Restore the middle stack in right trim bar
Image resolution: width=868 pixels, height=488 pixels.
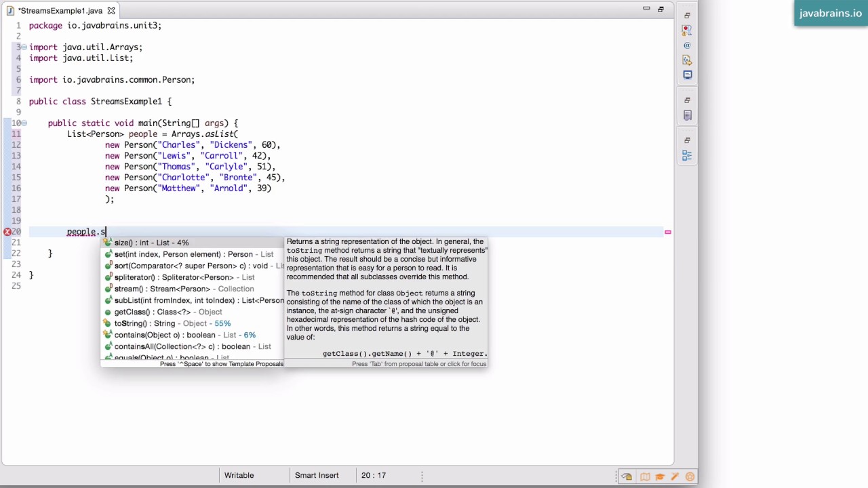coord(687,100)
